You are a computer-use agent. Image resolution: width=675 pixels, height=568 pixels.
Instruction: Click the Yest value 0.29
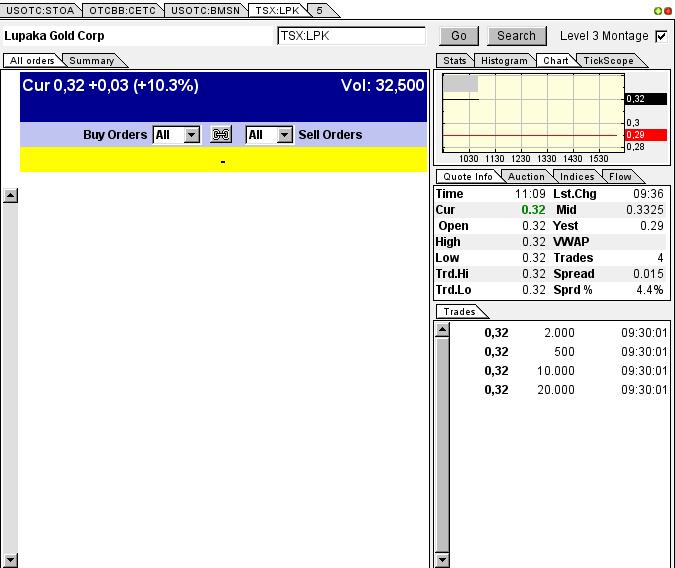[x=652, y=226]
